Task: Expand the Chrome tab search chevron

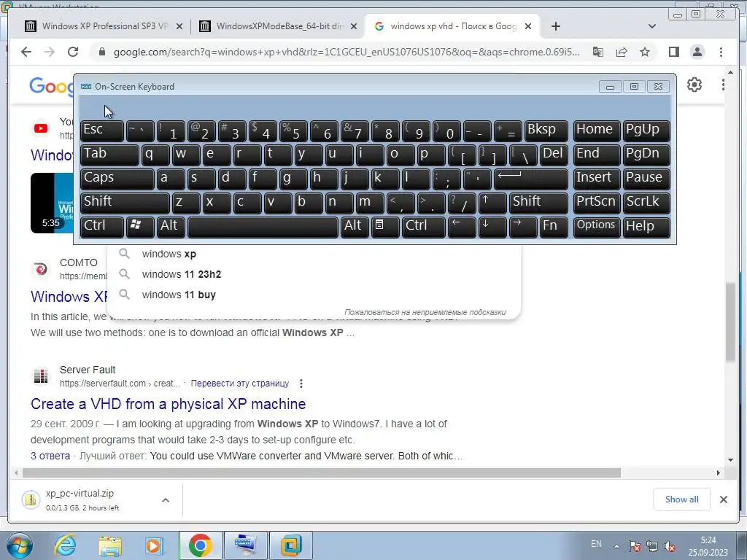Action: point(652,26)
